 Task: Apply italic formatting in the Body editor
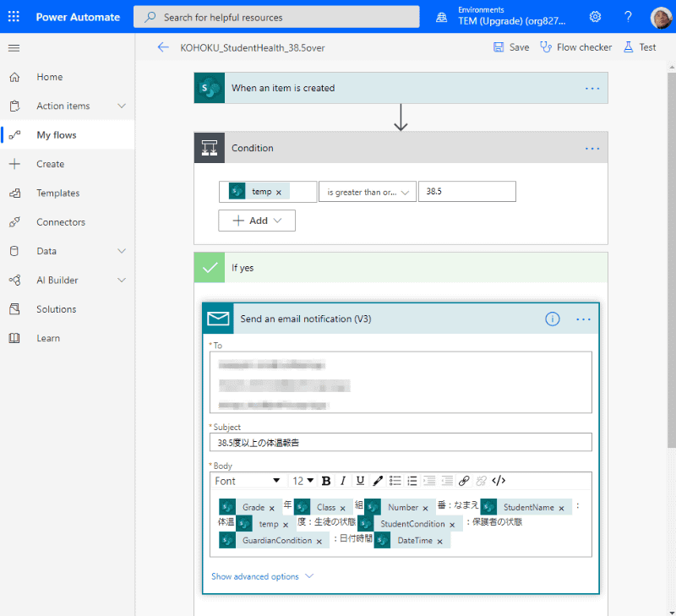pyautogui.click(x=343, y=480)
